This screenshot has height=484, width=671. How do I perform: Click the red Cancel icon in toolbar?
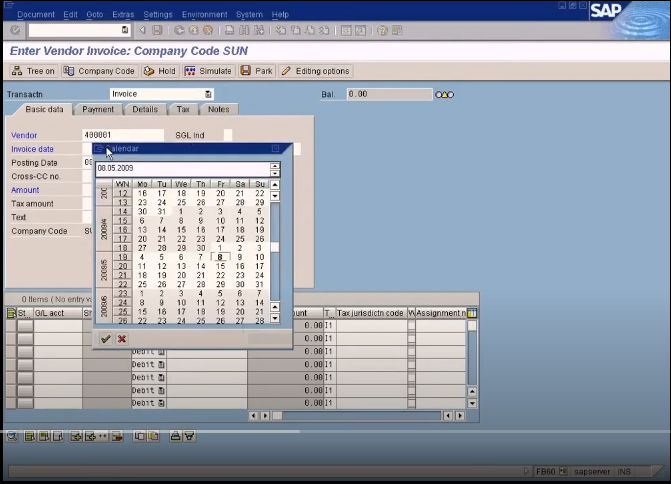208,30
